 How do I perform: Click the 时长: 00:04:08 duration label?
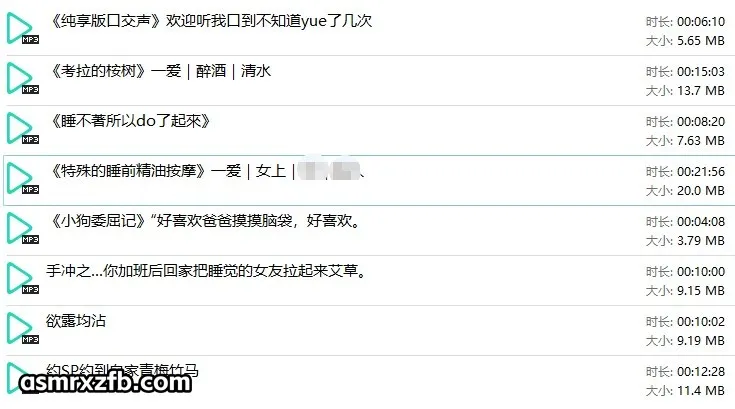click(x=685, y=222)
